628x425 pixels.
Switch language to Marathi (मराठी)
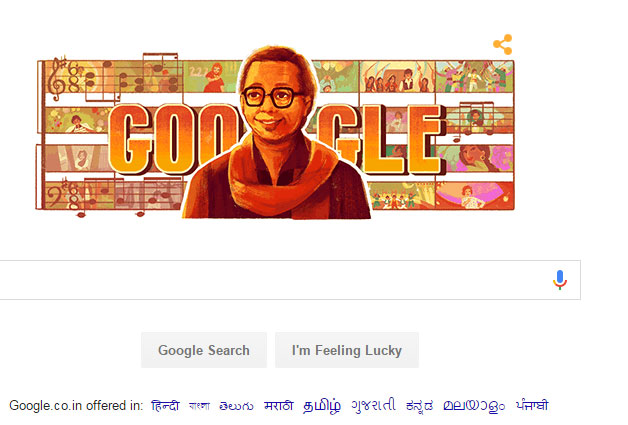coord(279,406)
